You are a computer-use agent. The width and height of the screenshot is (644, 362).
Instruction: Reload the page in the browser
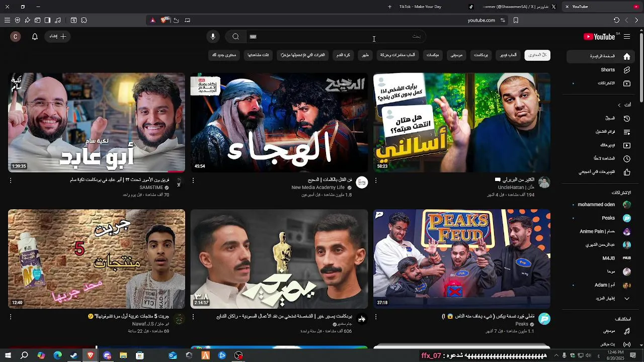(x=616, y=20)
